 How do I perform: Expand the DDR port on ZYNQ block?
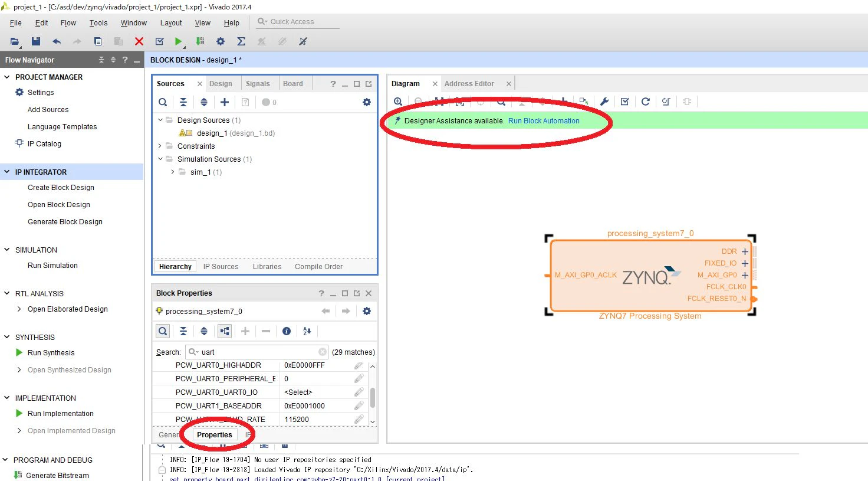tap(745, 251)
